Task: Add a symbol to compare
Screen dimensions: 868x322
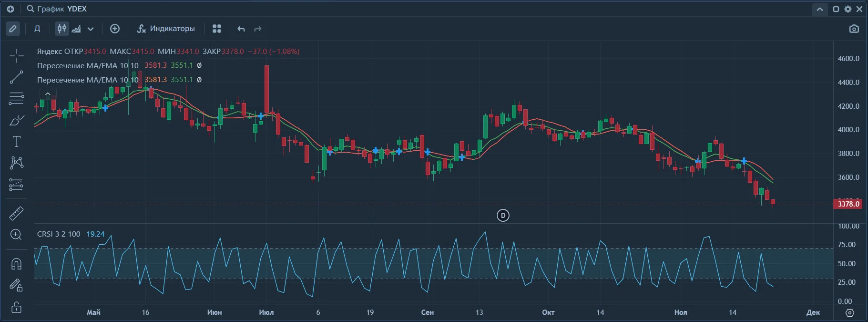Action: (115, 29)
